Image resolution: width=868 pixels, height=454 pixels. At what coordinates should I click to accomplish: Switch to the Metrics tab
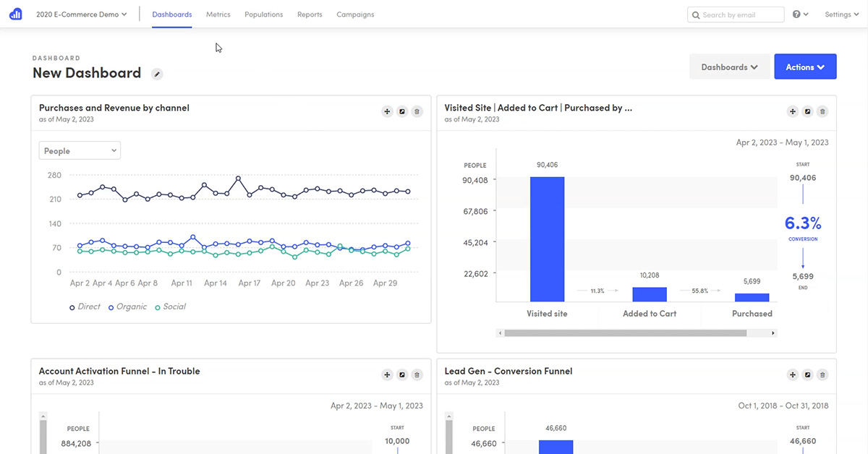point(218,14)
